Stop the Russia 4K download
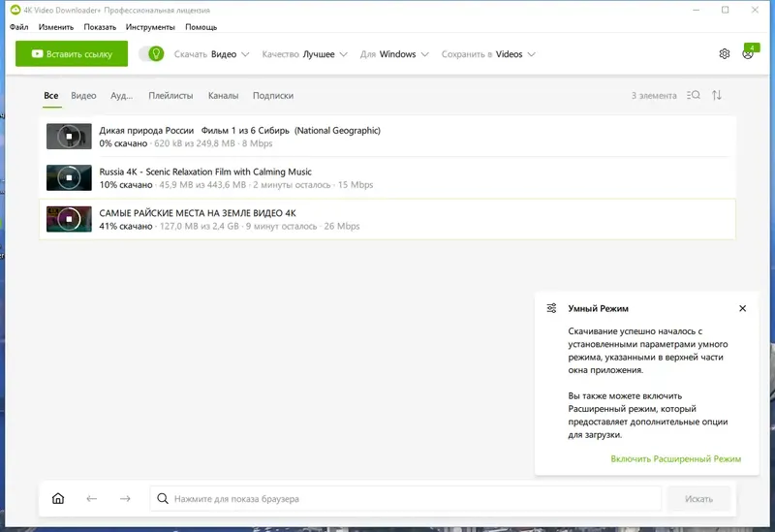The height and width of the screenshot is (532, 775). click(68, 178)
